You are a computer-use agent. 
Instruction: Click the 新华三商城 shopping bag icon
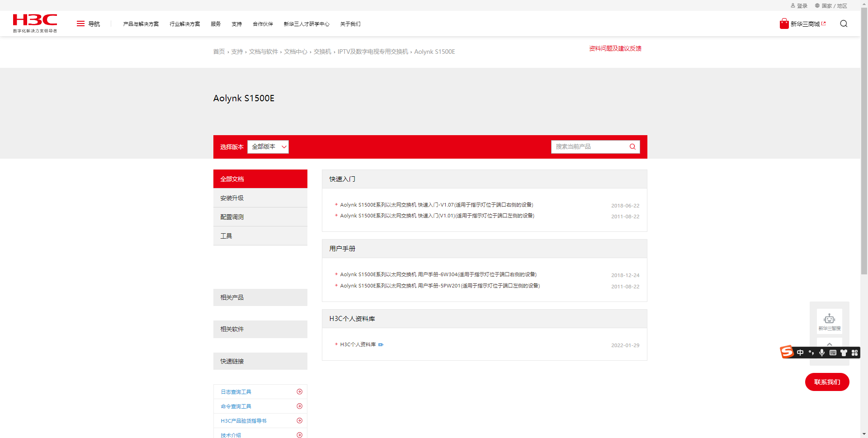click(x=784, y=24)
